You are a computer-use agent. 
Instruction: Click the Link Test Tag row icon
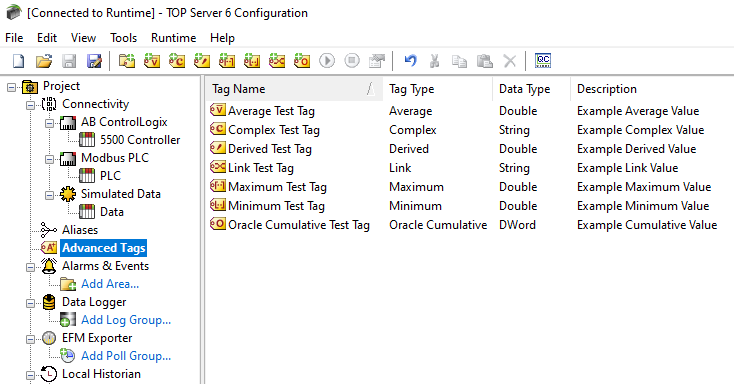click(x=218, y=167)
